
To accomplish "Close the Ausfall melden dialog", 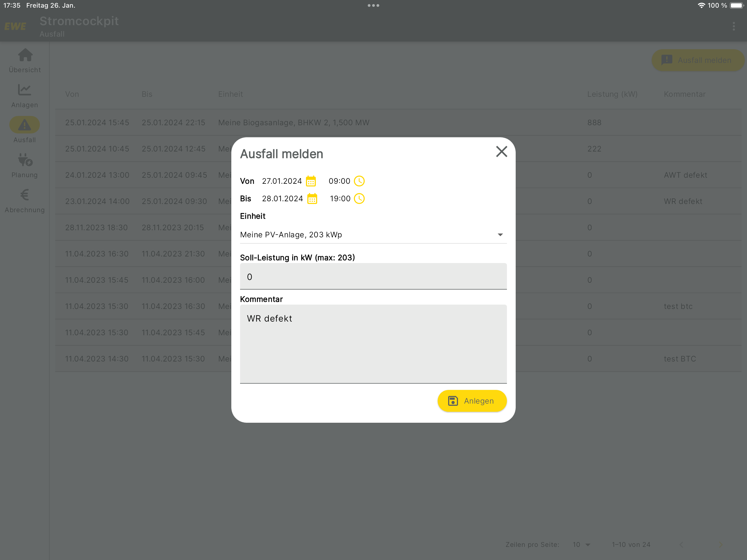I will pyautogui.click(x=501, y=152).
